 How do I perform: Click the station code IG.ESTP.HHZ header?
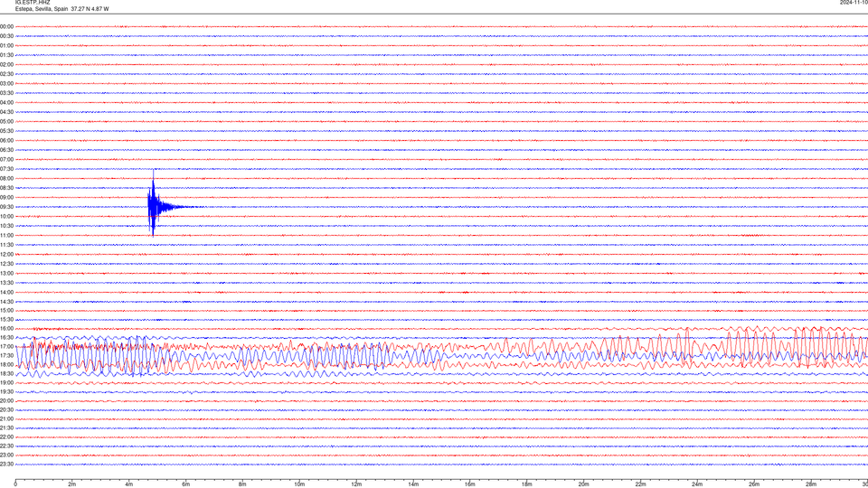click(x=33, y=2)
